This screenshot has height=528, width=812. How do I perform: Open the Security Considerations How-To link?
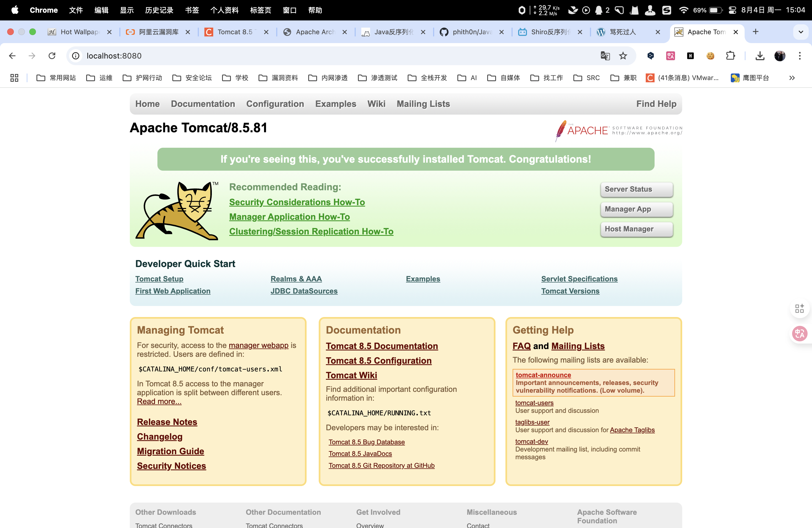coord(297,202)
